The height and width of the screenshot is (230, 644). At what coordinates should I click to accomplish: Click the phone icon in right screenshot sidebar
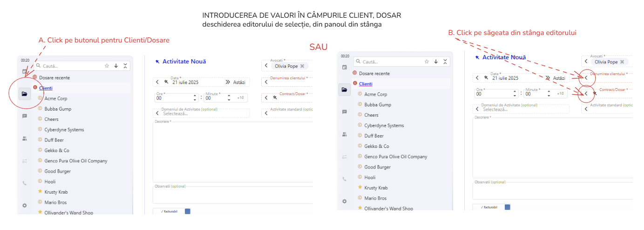pos(345,179)
